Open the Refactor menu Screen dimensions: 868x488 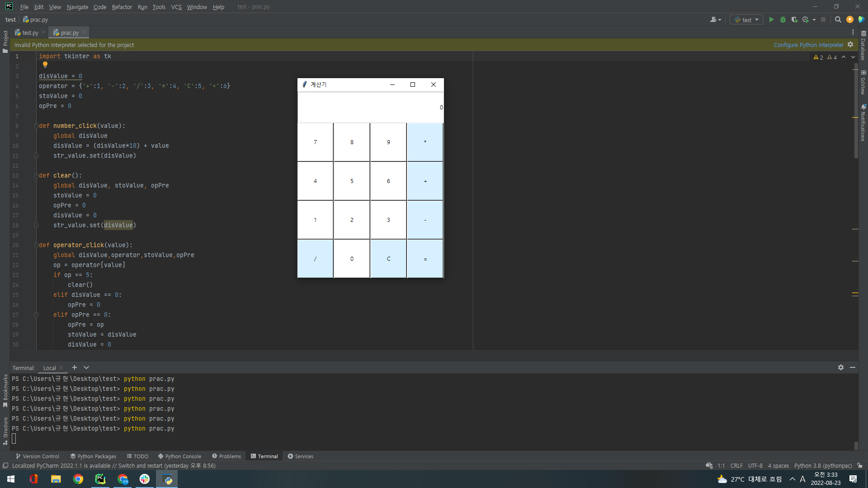[x=122, y=7]
